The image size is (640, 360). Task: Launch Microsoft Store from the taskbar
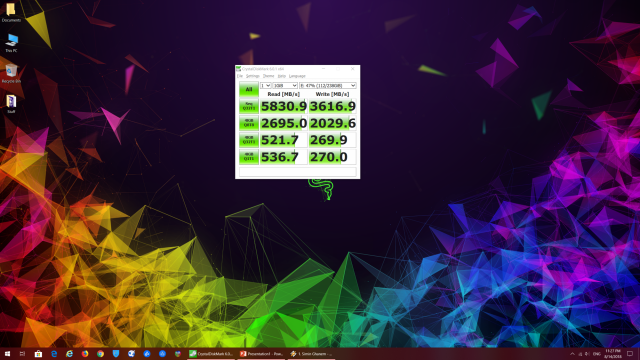38,354
